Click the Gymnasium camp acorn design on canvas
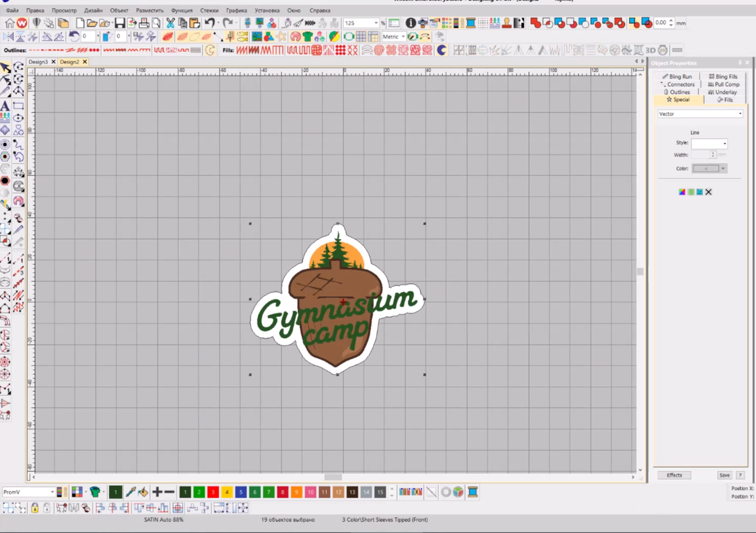The image size is (756, 533). click(x=338, y=300)
